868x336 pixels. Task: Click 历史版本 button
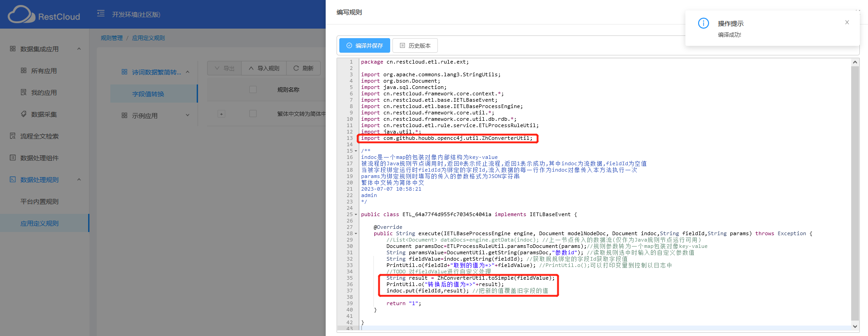coord(415,45)
